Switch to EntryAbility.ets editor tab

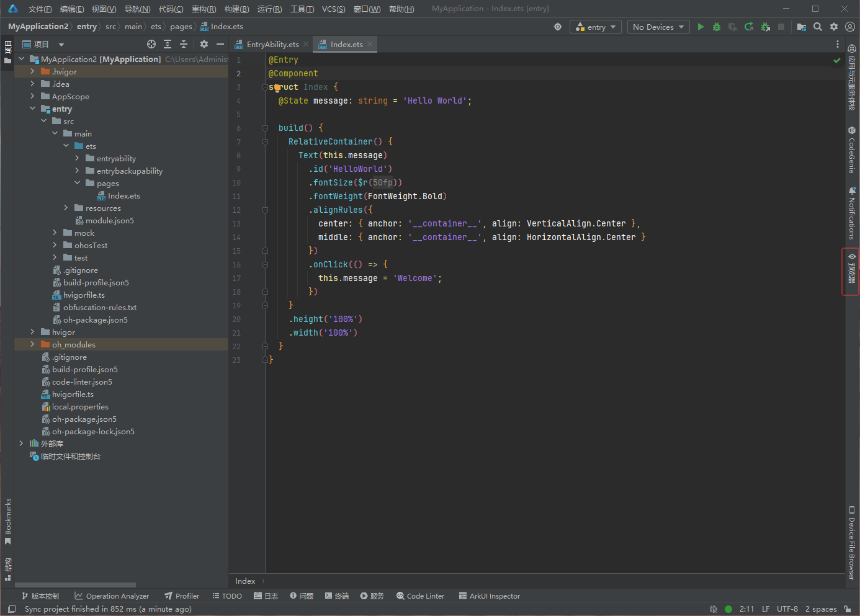272,44
